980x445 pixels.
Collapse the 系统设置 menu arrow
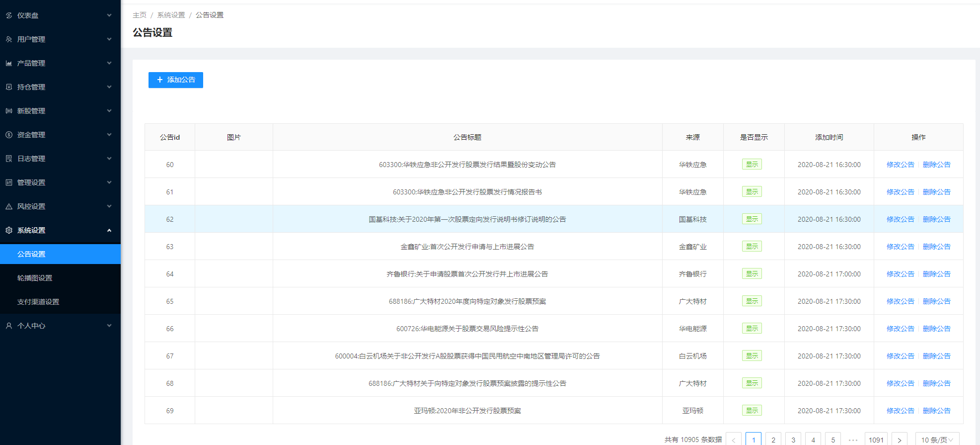tap(109, 230)
